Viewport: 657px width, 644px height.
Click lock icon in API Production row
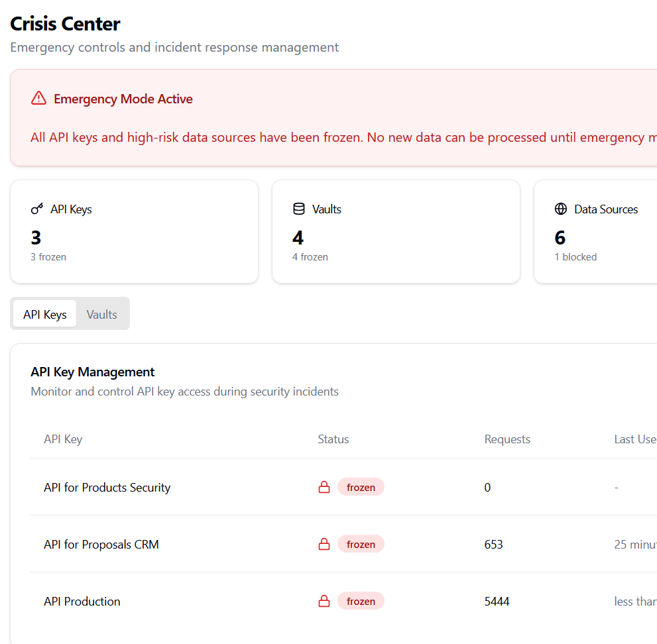324,601
